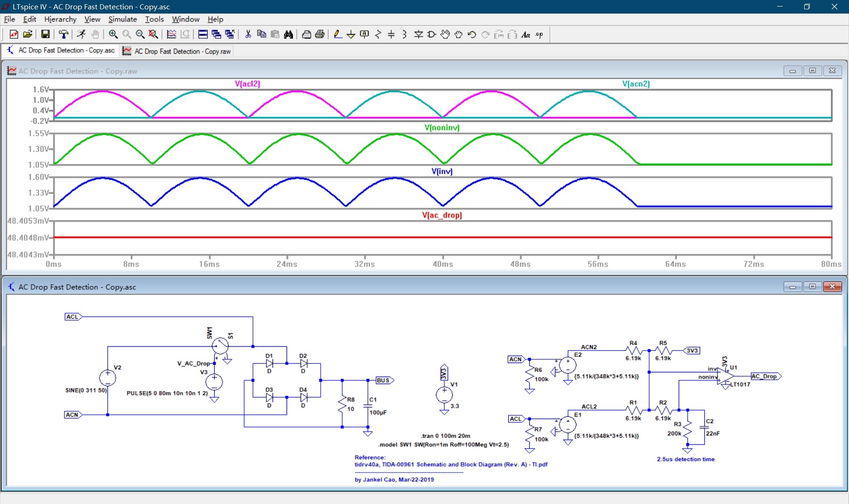The image size is (849, 504).
Task: Select the Zoom in magnifier tool
Action: pyautogui.click(x=113, y=35)
